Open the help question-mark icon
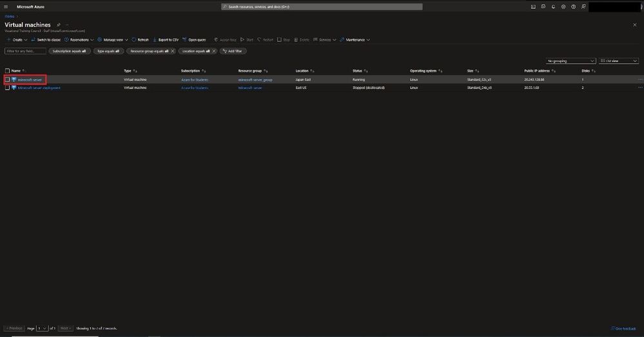 click(573, 6)
